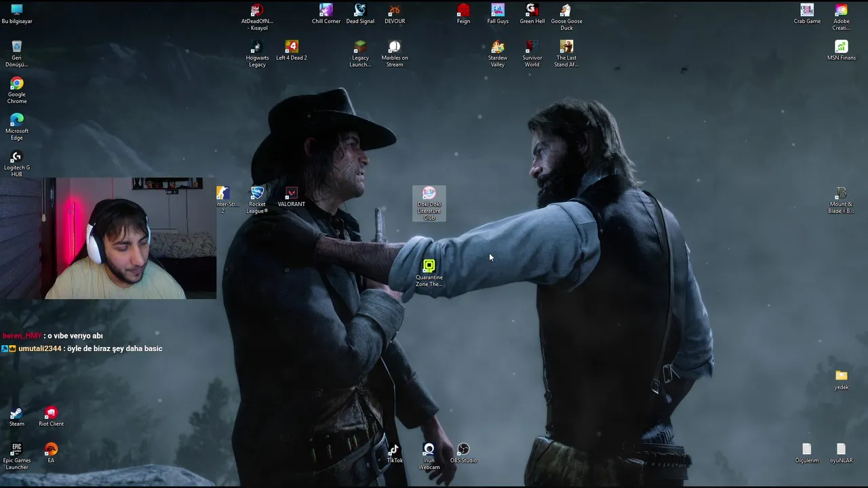Select the Quarantine Zone game icon
The width and height of the screenshot is (868, 488).
[x=429, y=274]
